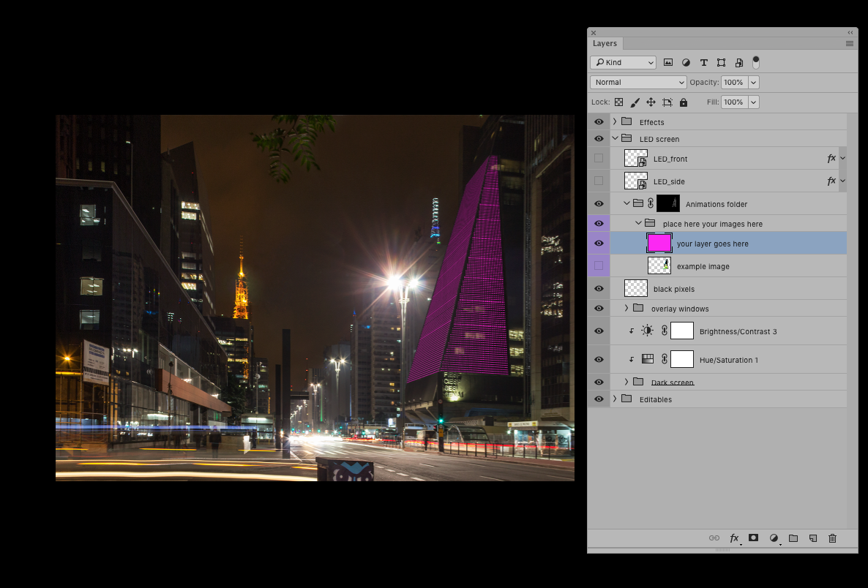Image resolution: width=868 pixels, height=588 pixels.
Task: Show the LED_front layer
Action: (x=599, y=159)
